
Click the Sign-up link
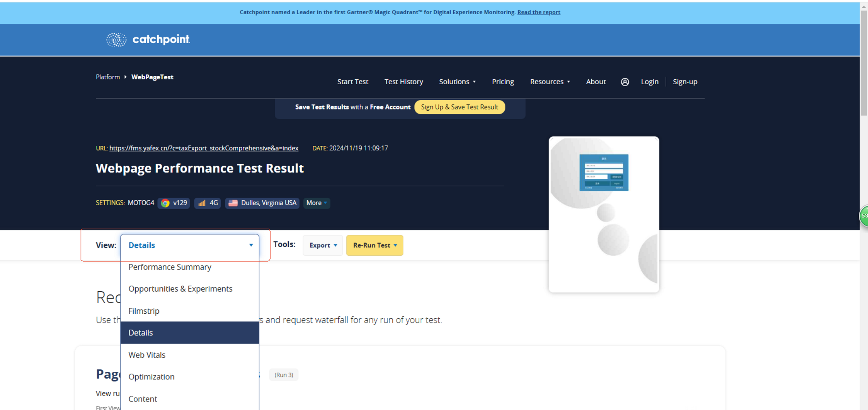coord(685,82)
